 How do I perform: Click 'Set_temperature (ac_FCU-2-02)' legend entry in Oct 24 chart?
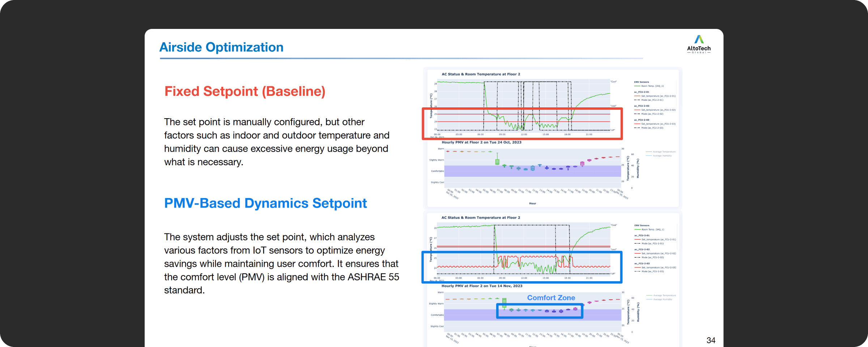[x=655, y=110]
